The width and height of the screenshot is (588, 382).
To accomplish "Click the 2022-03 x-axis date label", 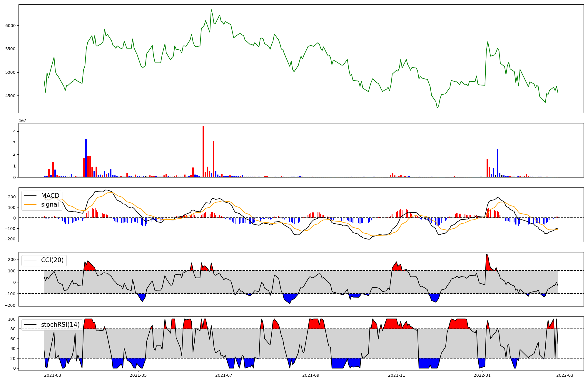I will pyautogui.click(x=565, y=375).
